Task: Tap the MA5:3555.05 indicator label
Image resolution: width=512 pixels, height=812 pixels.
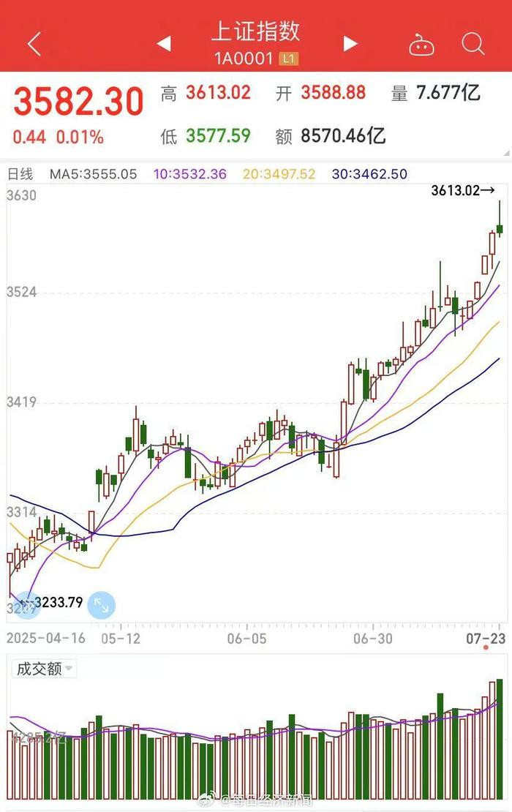Action: [x=93, y=174]
